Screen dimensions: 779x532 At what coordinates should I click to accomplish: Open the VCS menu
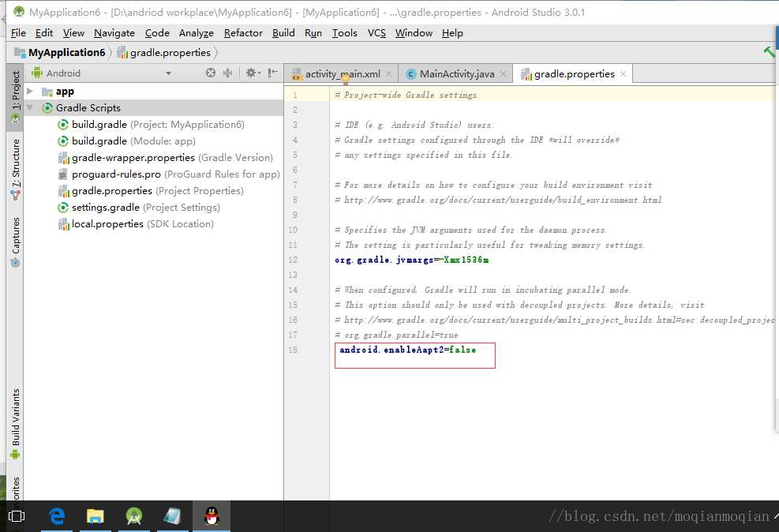pyautogui.click(x=376, y=33)
